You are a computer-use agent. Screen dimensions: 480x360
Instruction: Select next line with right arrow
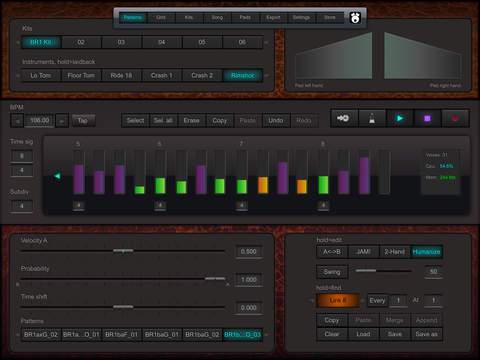coord(363,301)
